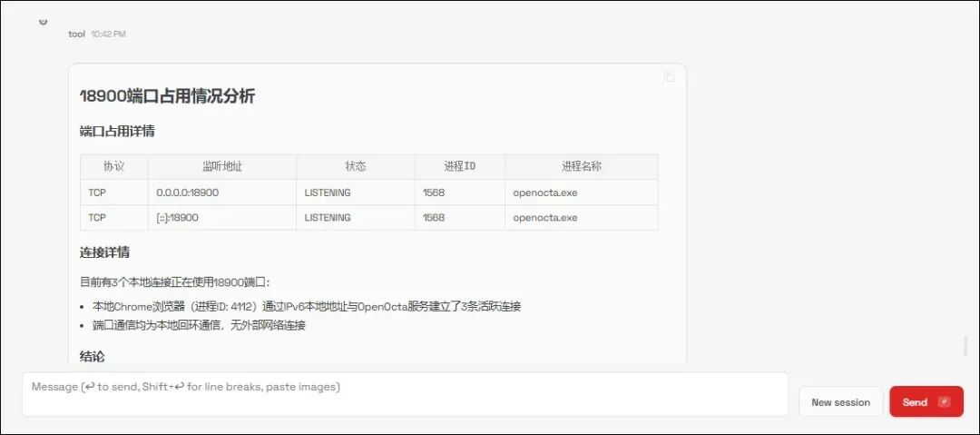Focus the Message input field
This screenshot has height=435, width=980.
(x=405, y=394)
